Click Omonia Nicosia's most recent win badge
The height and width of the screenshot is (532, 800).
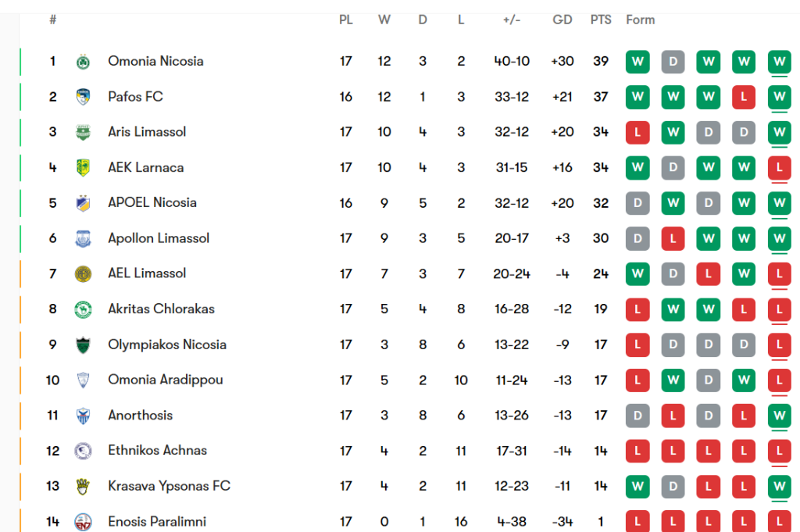coord(779,61)
